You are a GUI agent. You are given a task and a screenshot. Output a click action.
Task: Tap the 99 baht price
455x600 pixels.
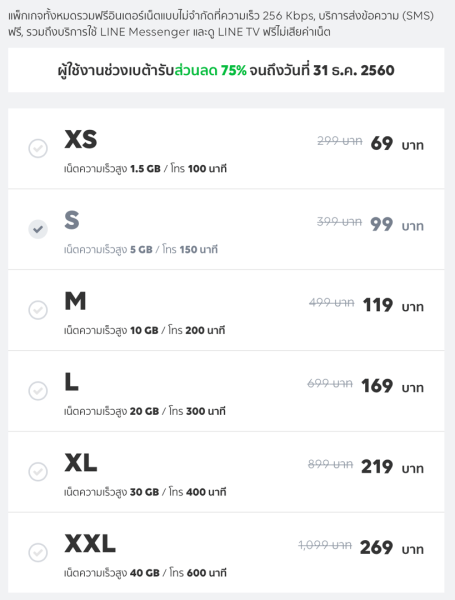coord(397,224)
